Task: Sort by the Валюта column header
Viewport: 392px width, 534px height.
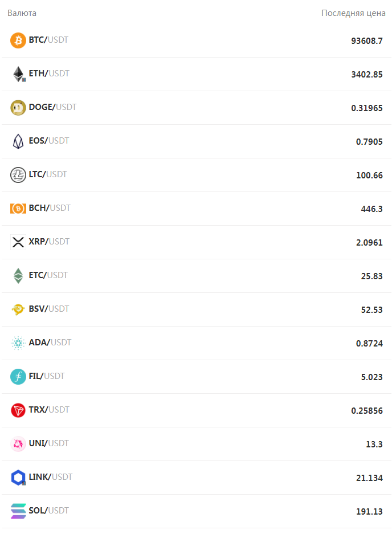Action: tap(22, 13)
